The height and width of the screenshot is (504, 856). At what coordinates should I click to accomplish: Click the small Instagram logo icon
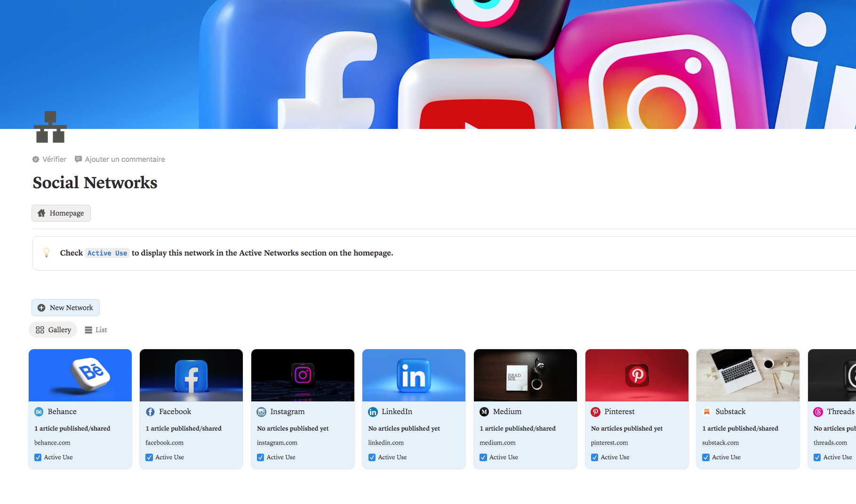(x=262, y=412)
